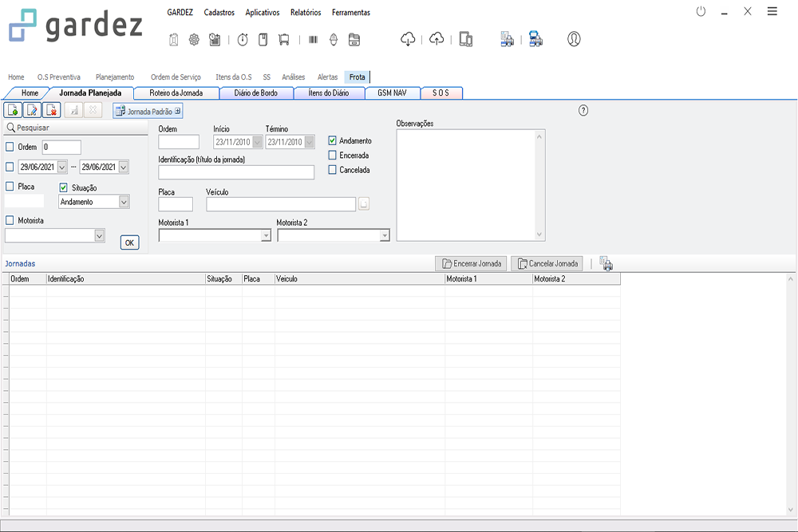Uncheck the Andamento status checkbox
Viewport: 798px width, 532px height.
pyautogui.click(x=332, y=140)
